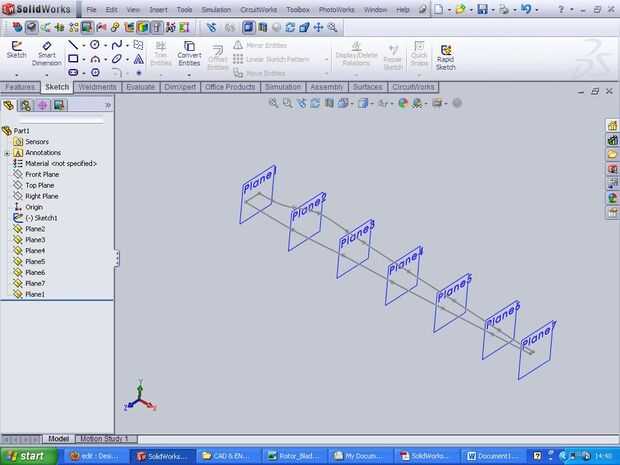
Task: Select Plane7 in the feature tree
Action: click(x=35, y=284)
